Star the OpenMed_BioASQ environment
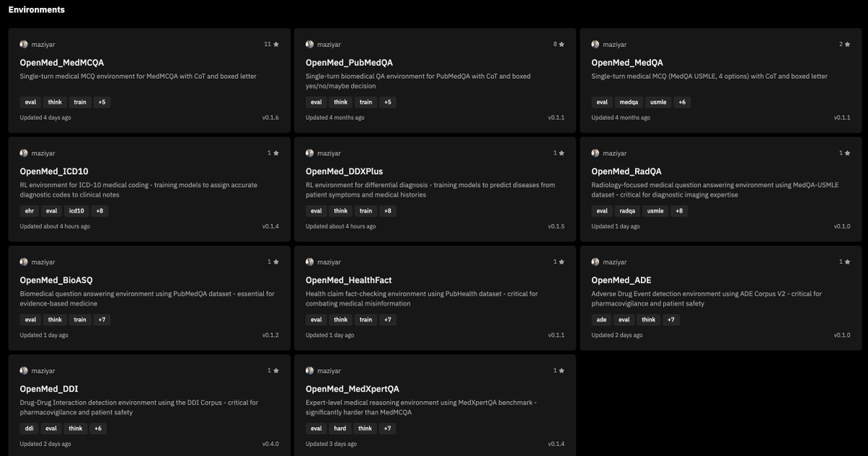The width and height of the screenshot is (868, 456). [x=276, y=262]
